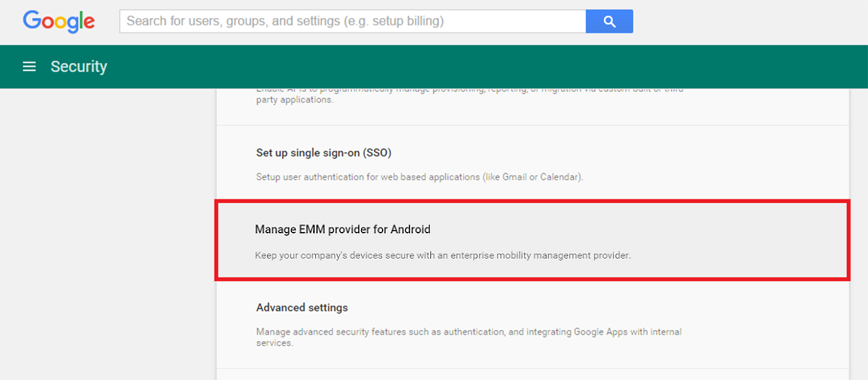This screenshot has height=380, width=868.
Task: Click the enterprise mobility management description
Action: pos(443,255)
